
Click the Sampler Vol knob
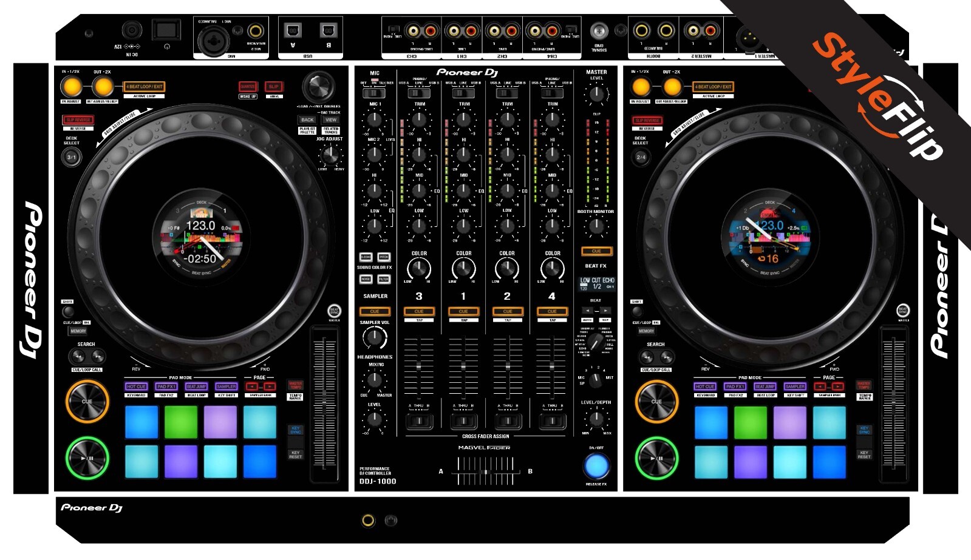375,337
